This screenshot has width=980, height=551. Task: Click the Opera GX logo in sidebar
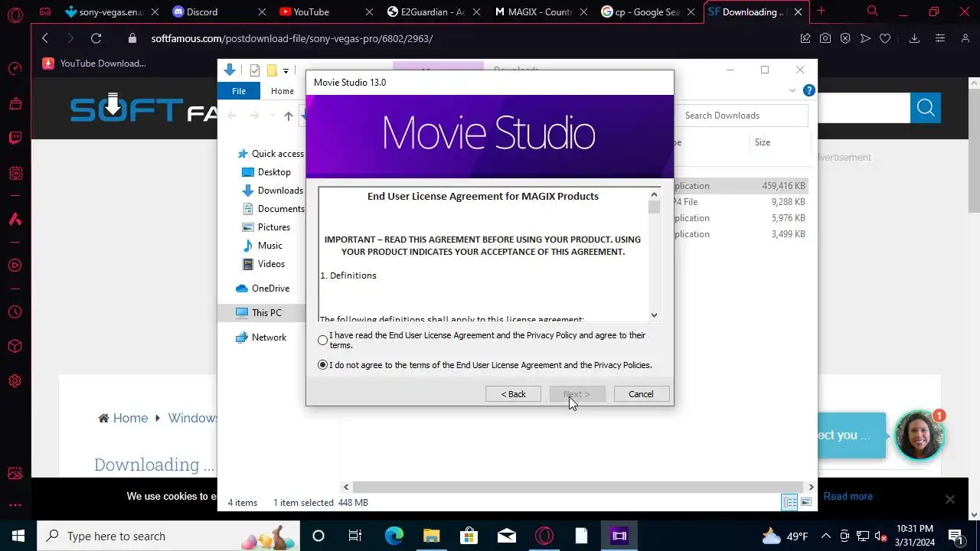(15, 15)
